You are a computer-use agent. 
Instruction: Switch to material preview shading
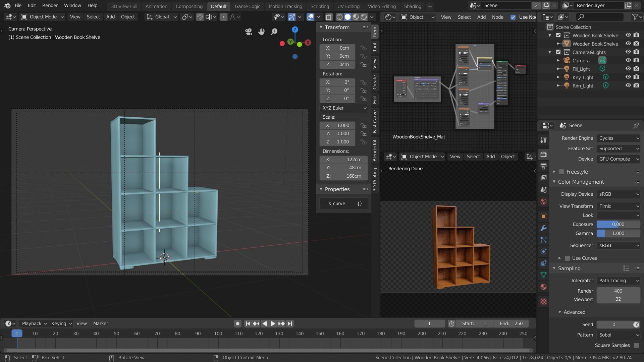(x=356, y=17)
